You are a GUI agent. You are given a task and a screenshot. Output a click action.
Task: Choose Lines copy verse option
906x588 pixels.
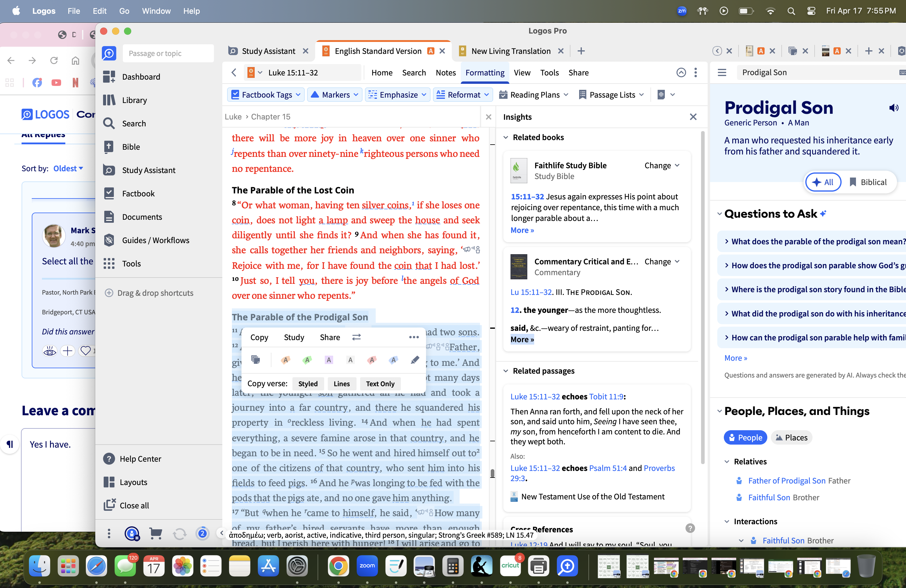pyautogui.click(x=342, y=384)
